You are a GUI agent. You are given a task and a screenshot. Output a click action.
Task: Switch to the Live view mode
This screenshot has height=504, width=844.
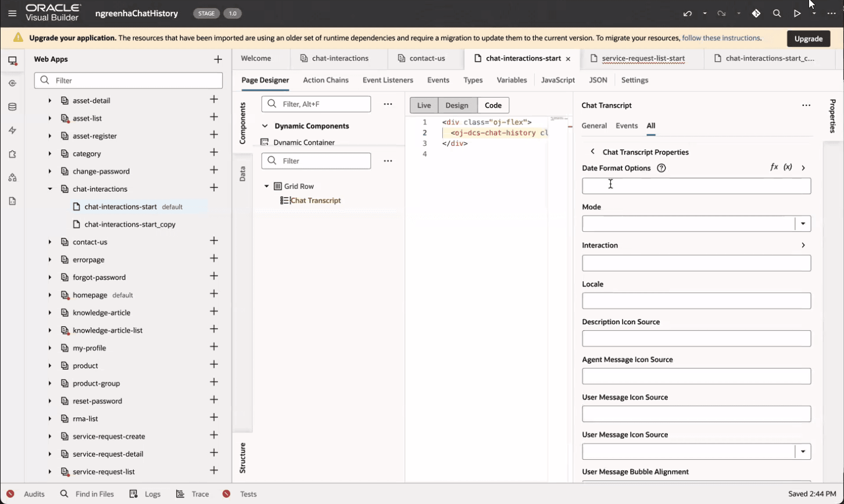tap(424, 105)
